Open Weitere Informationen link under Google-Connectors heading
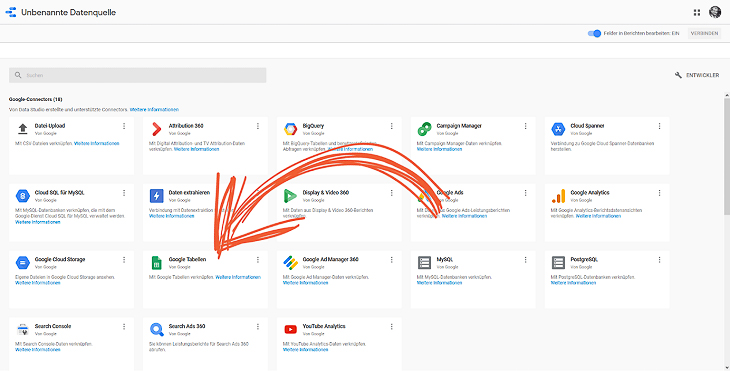Screen dimensions: 730x371 pos(154,109)
